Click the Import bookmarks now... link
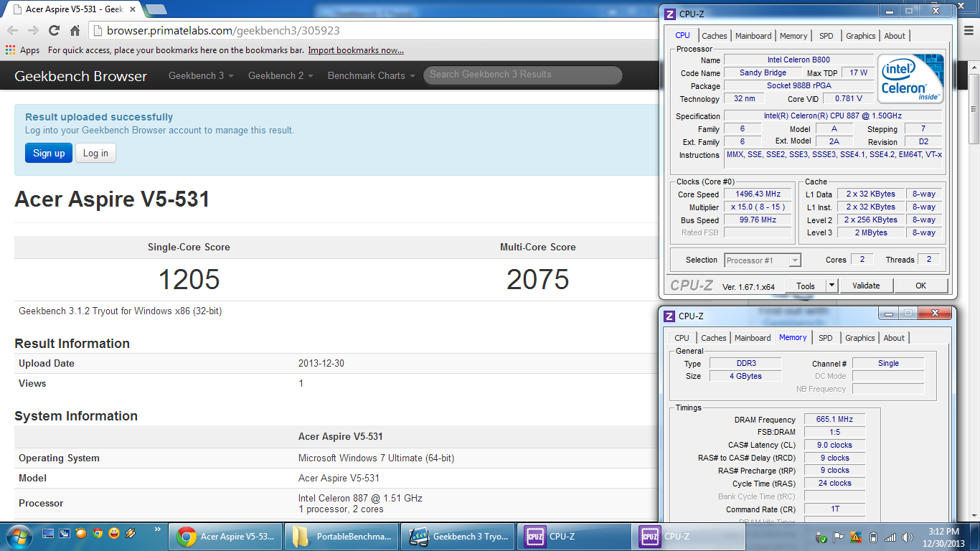Image resolution: width=980 pixels, height=551 pixels. coord(356,50)
